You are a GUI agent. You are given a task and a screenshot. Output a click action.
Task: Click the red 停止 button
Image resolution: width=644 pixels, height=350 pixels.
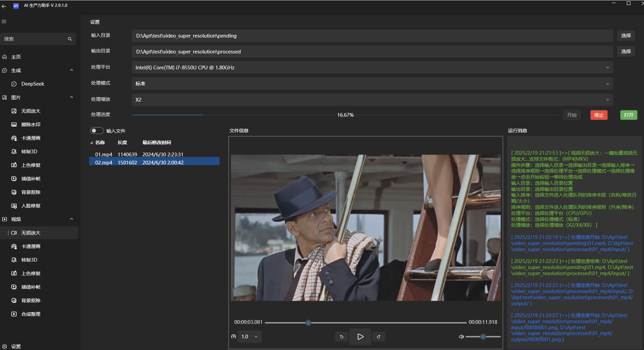[x=599, y=115]
